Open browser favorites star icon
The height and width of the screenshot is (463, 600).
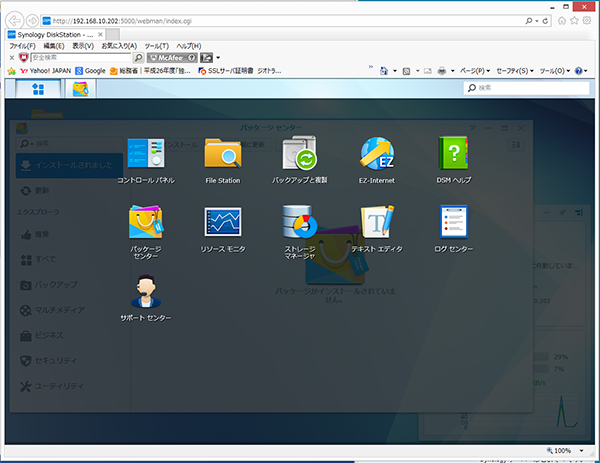pyautogui.click(x=574, y=21)
